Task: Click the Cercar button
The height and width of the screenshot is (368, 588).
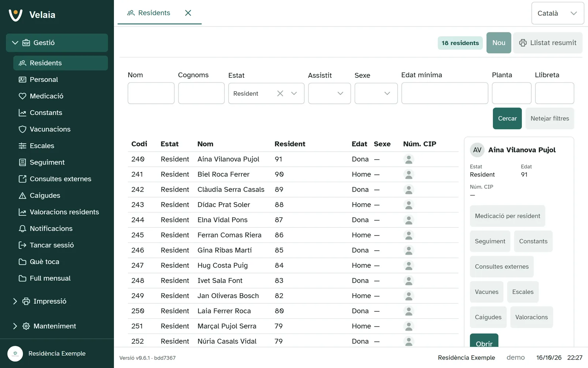Action: point(507,118)
